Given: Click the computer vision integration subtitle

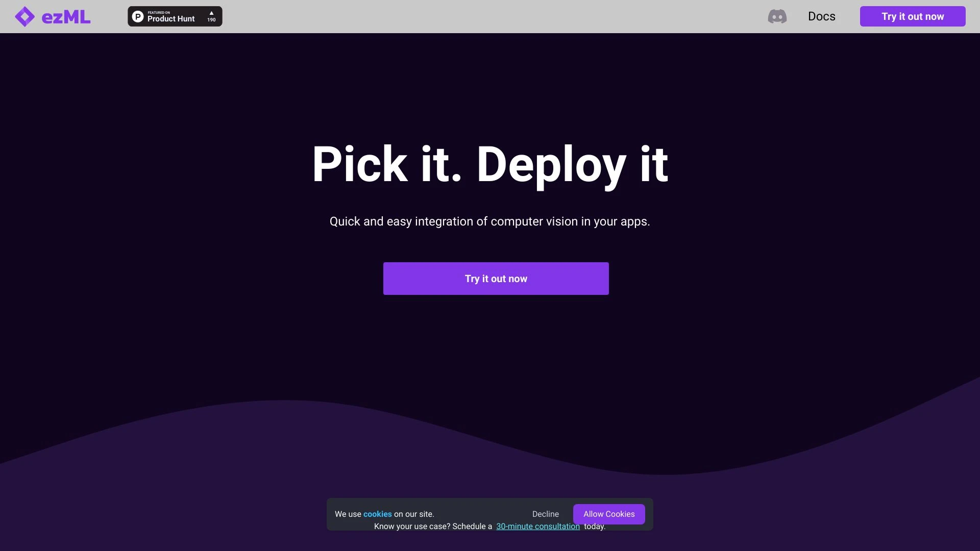Looking at the screenshot, I should click(490, 221).
